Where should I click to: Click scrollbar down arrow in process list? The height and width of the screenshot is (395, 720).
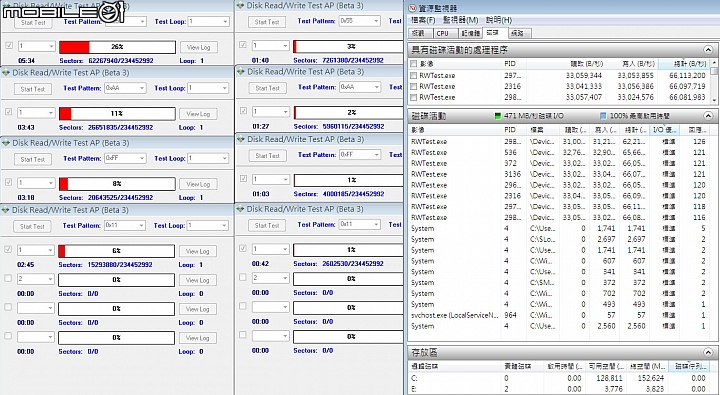714,100
